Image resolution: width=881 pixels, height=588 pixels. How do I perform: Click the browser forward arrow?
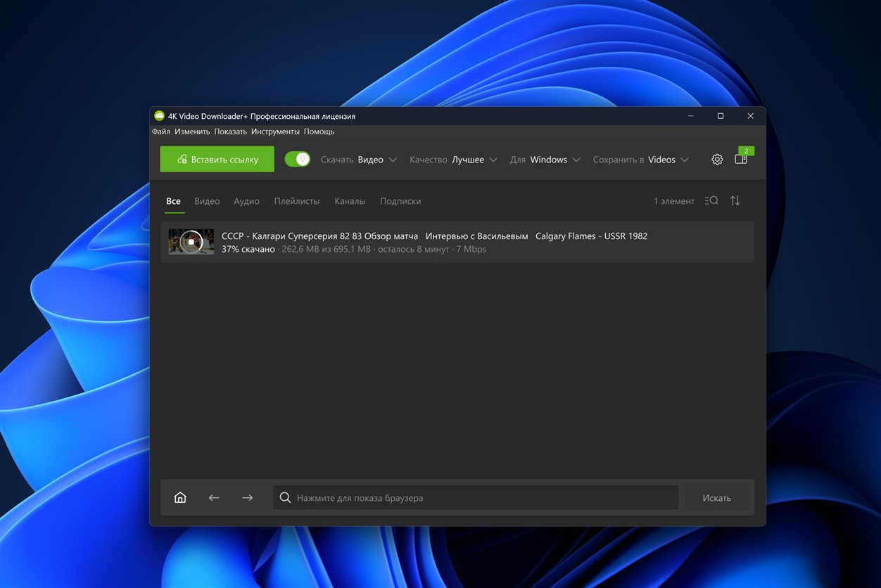[x=247, y=498]
